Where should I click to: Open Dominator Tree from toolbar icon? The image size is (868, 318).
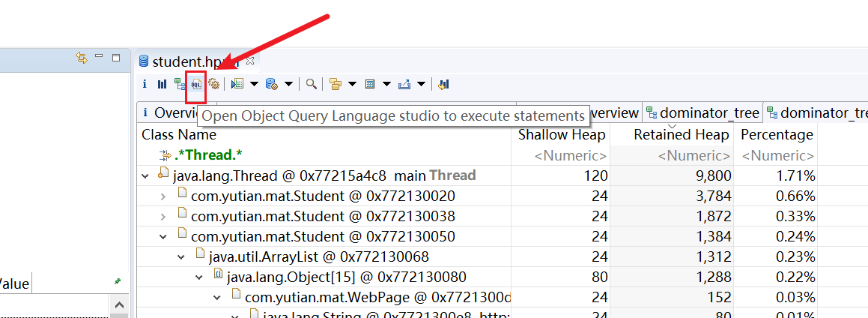tap(179, 84)
